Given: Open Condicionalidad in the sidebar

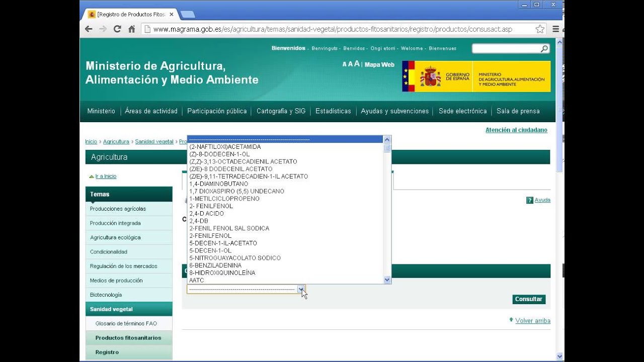Looking at the screenshot, I should 129,252.
